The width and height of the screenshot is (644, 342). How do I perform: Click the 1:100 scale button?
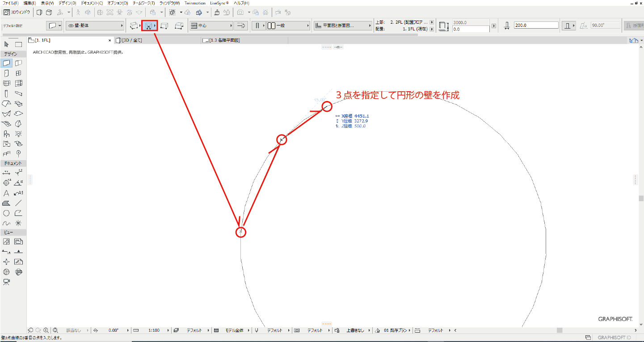(x=154, y=330)
